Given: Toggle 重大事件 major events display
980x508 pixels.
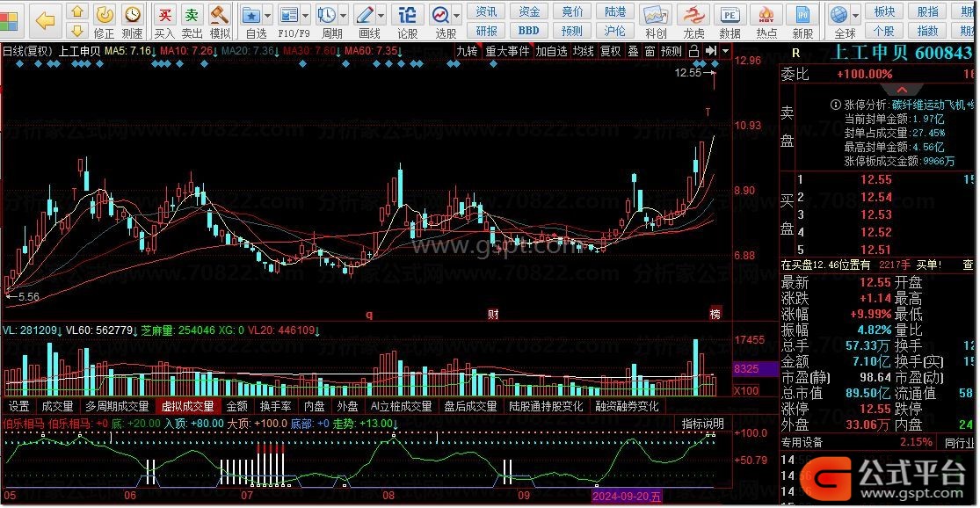Looking at the screenshot, I should [x=507, y=51].
